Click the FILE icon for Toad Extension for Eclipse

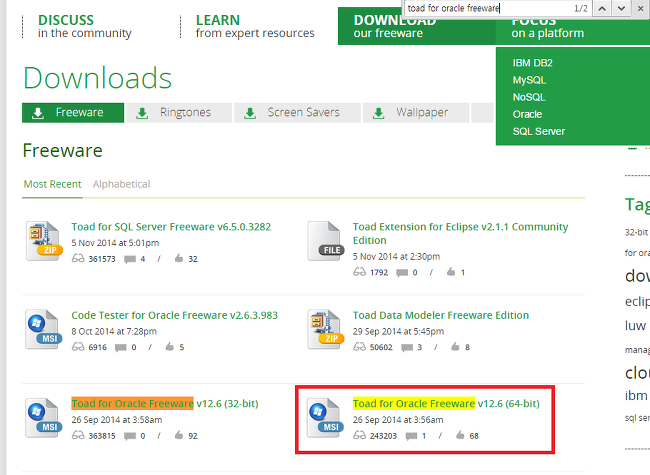(x=326, y=241)
